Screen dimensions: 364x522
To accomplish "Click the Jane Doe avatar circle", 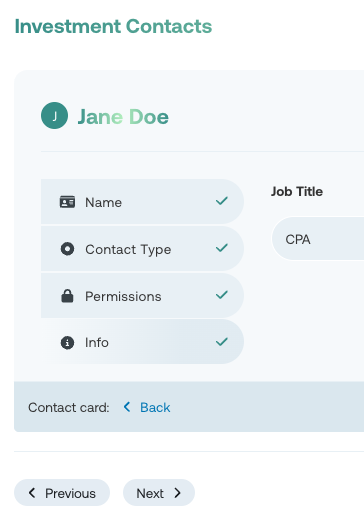I will coord(54,115).
